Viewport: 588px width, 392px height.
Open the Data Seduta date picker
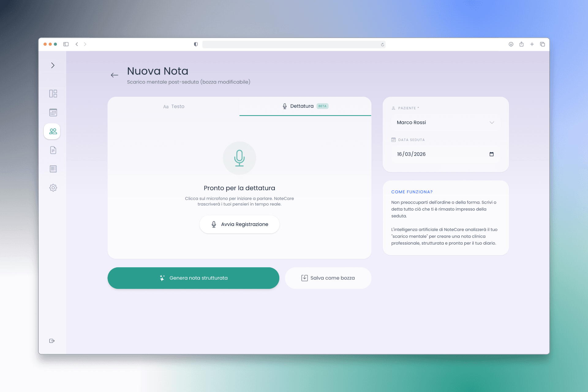(x=491, y=154)
